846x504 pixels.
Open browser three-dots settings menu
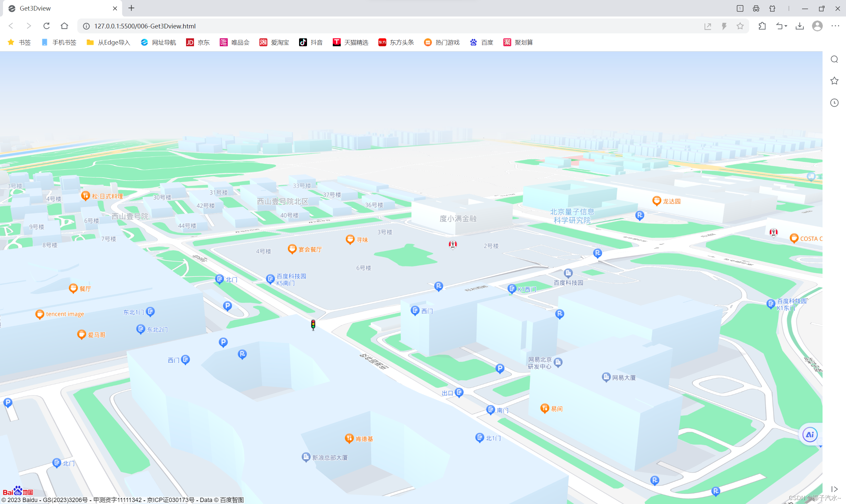click(x=835, y=26)
